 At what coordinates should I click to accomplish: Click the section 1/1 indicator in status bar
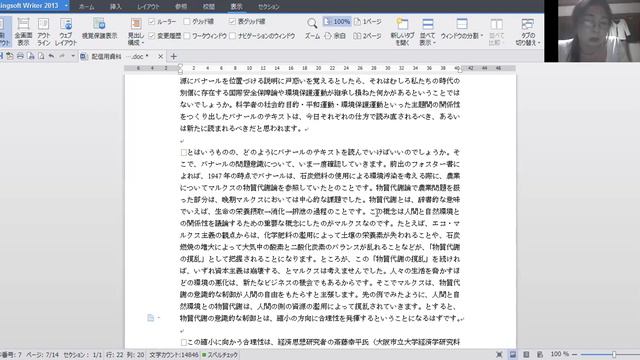(82, 355)
